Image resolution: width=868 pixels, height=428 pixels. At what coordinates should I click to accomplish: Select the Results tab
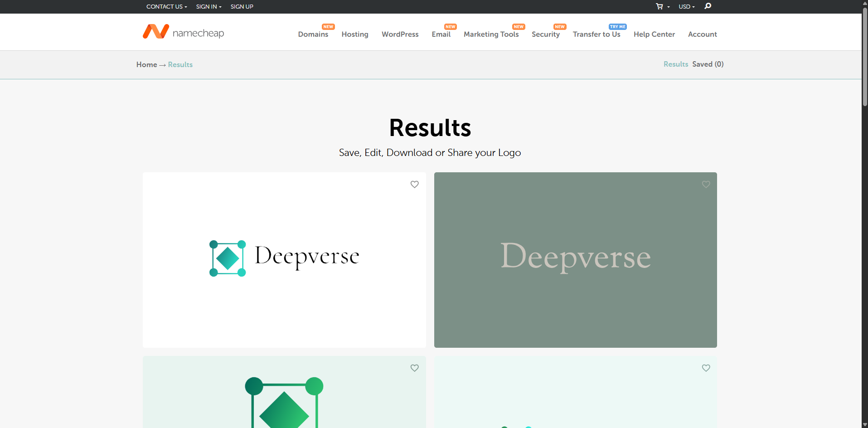(x=675, y=64)
